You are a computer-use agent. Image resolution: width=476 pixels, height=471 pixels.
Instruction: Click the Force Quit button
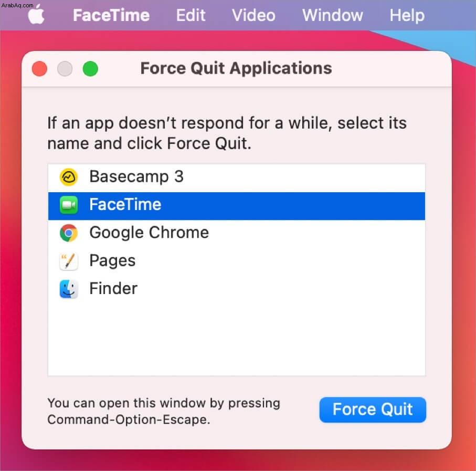point(373,410)
